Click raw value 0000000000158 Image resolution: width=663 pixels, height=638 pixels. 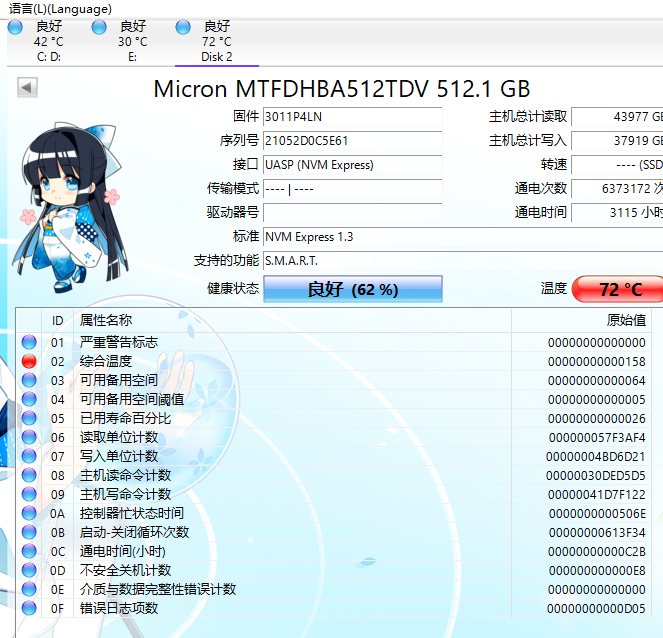tap(597, 361)
